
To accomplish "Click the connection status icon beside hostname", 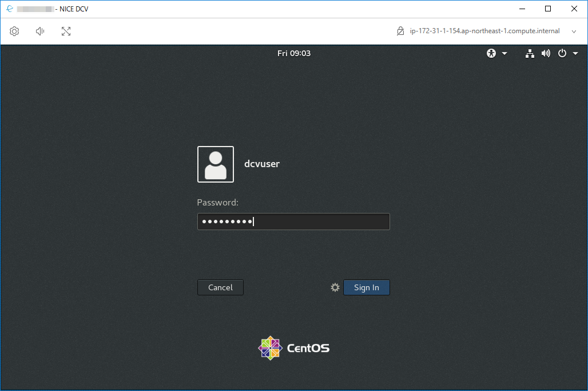I will pyautogui.click(x=400, y=31).
